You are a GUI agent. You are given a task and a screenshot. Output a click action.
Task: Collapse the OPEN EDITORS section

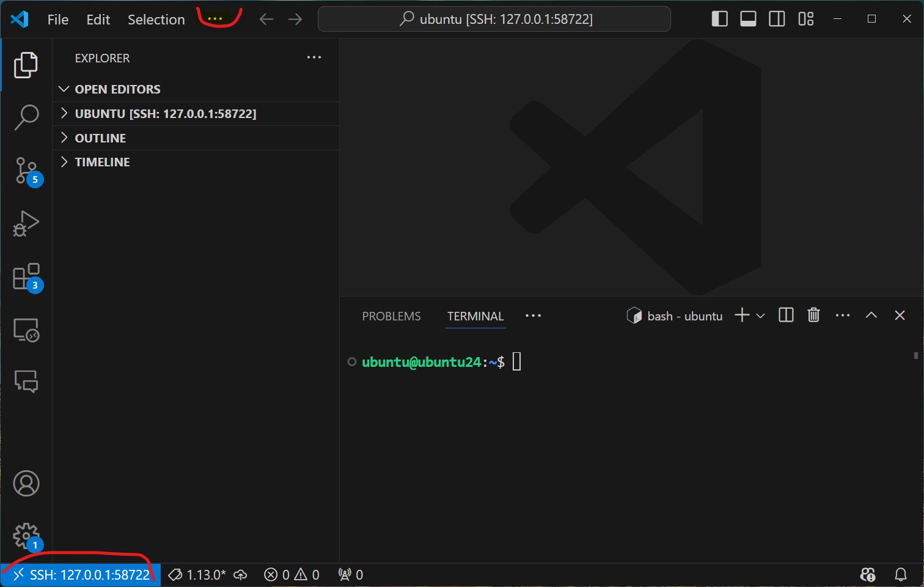click(117, 89)
